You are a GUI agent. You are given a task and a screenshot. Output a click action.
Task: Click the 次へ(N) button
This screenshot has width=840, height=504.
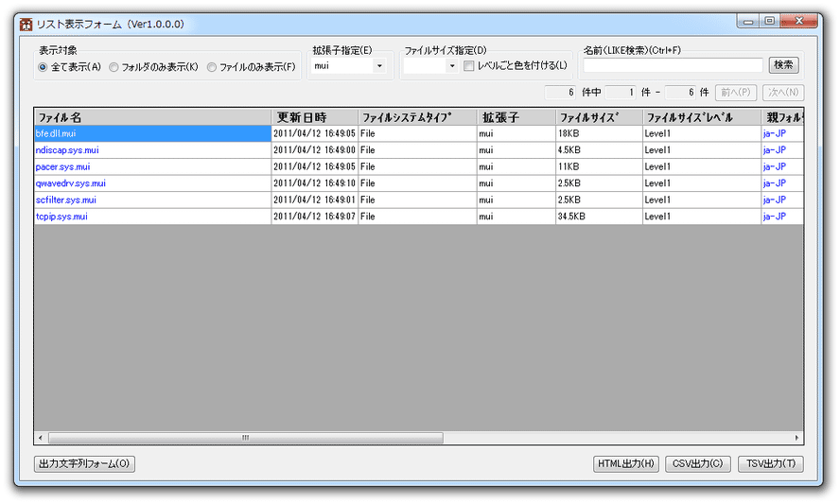click(782, 92)
